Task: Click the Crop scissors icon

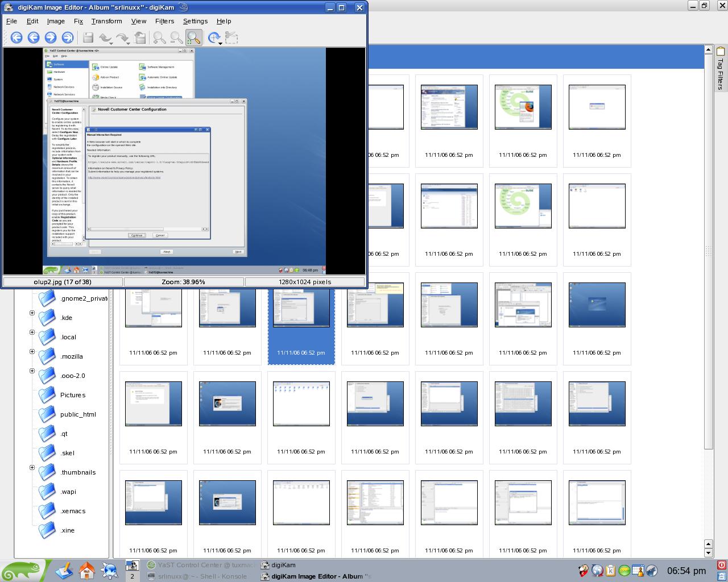Action: tap(231, 38)
